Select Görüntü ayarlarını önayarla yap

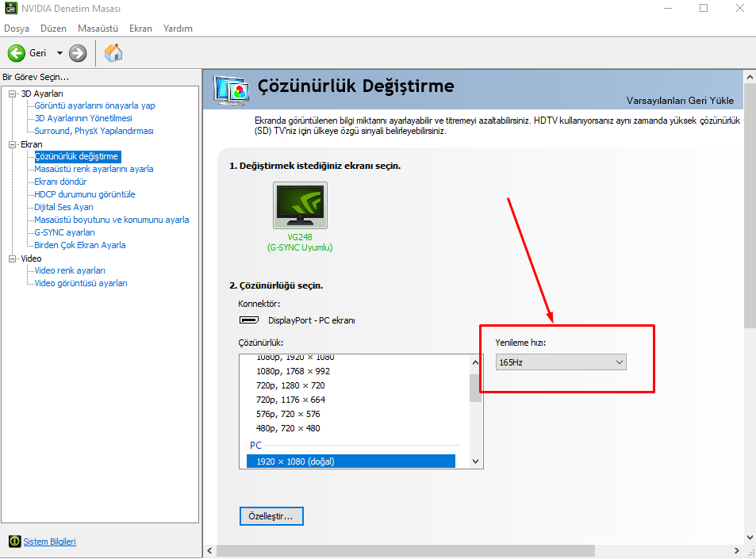94,105
